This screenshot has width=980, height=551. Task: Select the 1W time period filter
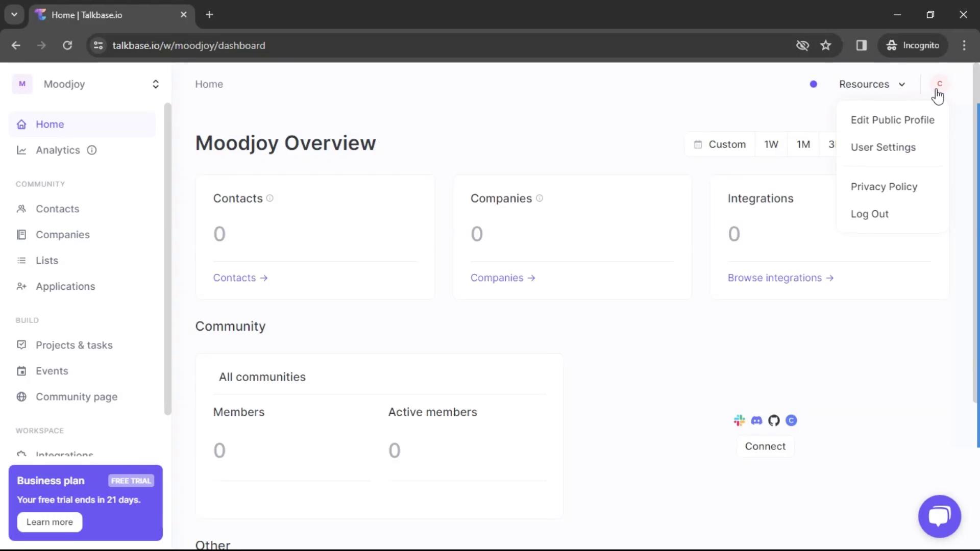pos(771,144)
